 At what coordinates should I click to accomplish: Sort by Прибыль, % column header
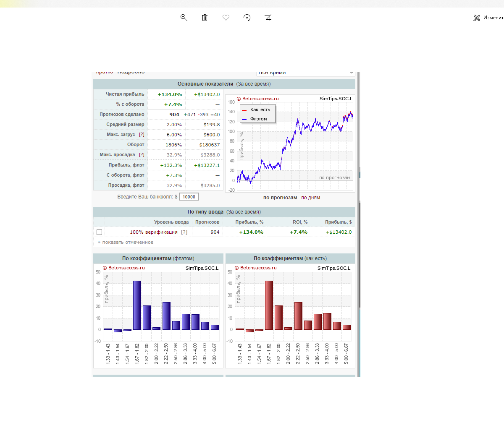point(249,222)
